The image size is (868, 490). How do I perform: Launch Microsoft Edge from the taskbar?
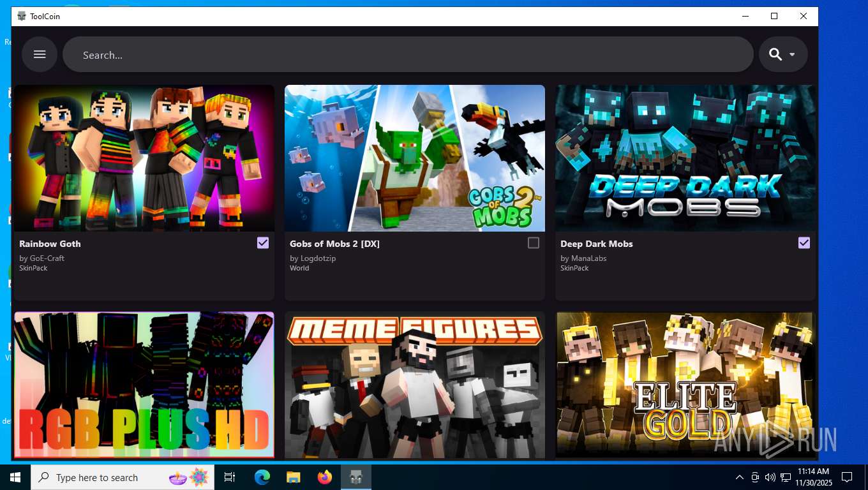[x=262, y=477]
